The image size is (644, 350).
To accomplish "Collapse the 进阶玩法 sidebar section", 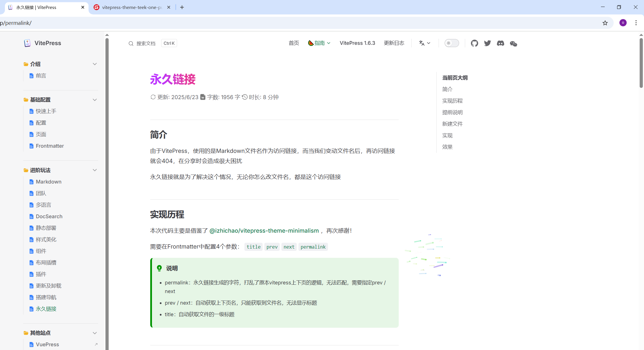I will point(94,170).
